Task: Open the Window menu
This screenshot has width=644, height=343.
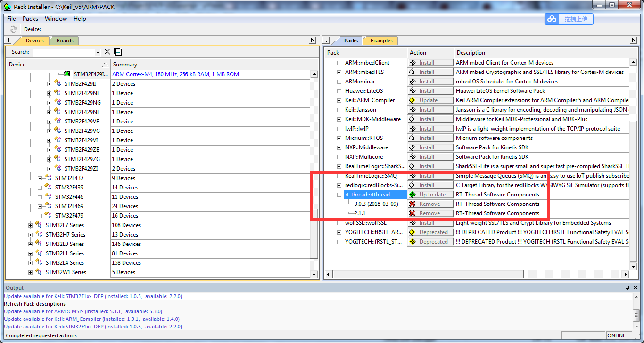Action: click(56, 19)
